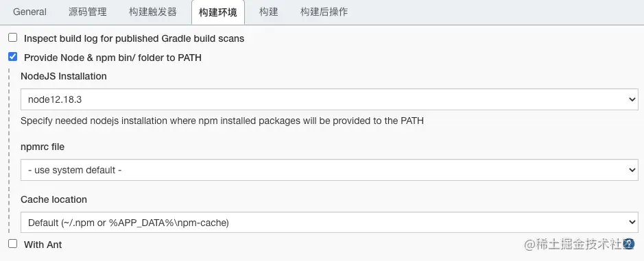The height and width of the screenshot is (261, 644).
Task: Click the Cache location field label
Action: point(53,199)
